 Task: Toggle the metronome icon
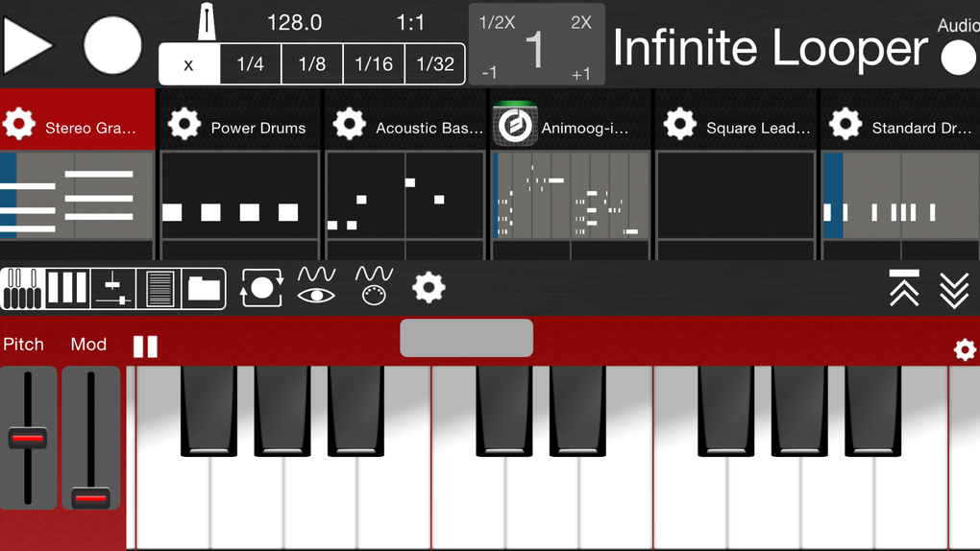pos(207,22)
